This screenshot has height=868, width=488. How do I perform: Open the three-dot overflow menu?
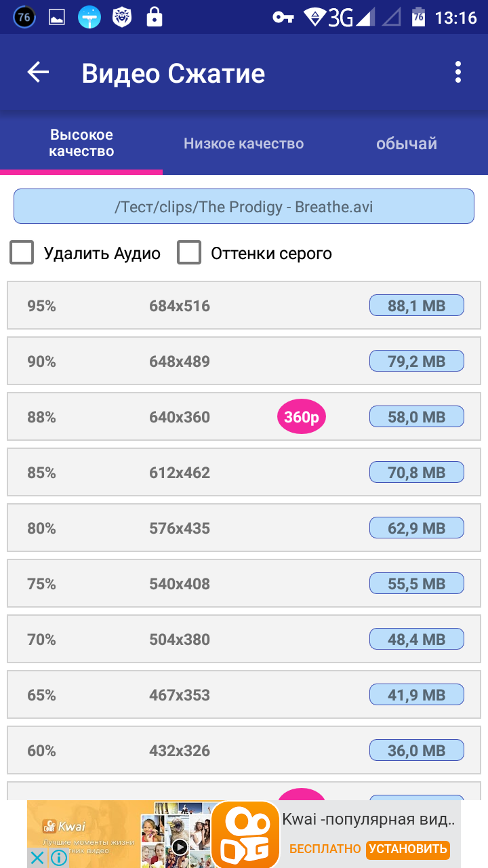pyautogui.click(x=458, y=73)
